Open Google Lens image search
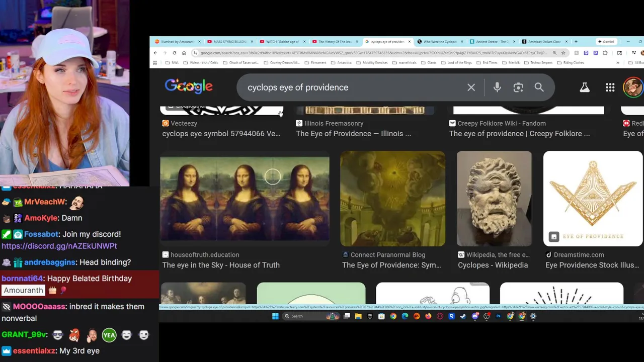644x362 pixels. tap(518, 87)
